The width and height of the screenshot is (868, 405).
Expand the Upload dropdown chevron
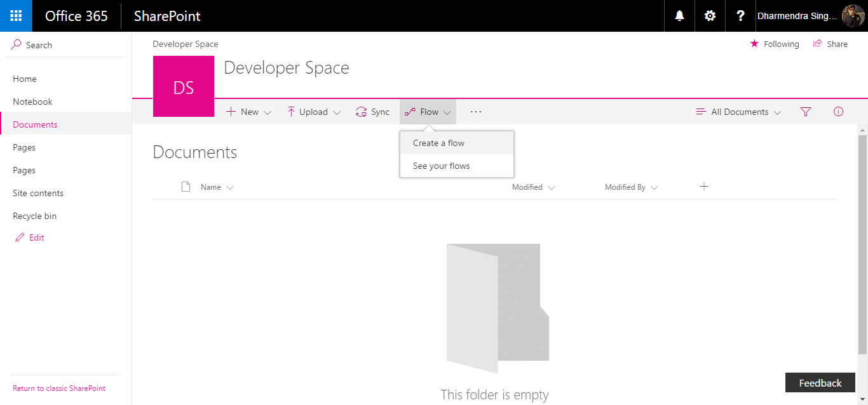[x=337, y=112]
